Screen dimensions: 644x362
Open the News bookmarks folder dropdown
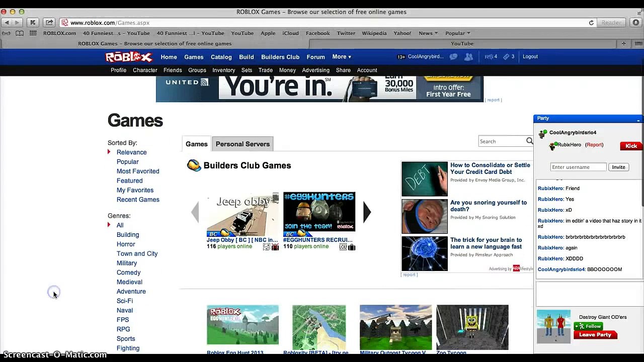pyautogui.click(x=428, y=33)
